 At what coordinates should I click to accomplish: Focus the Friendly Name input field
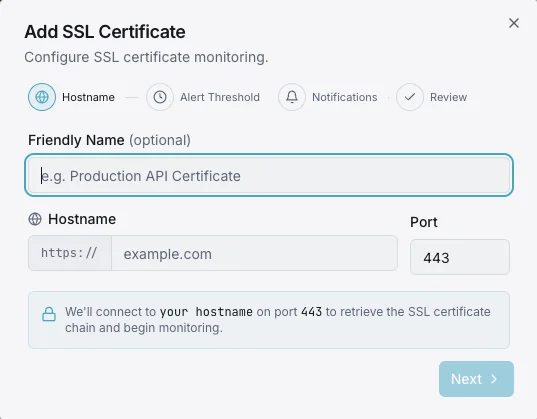tap(269, 175)
